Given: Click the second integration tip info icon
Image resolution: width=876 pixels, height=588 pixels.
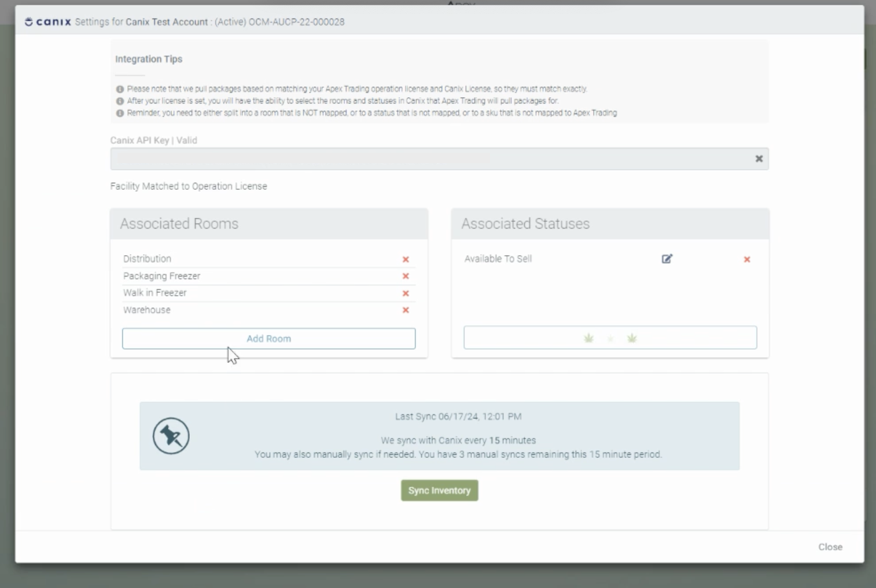Looking at the screenshot, I should point(120,101).
